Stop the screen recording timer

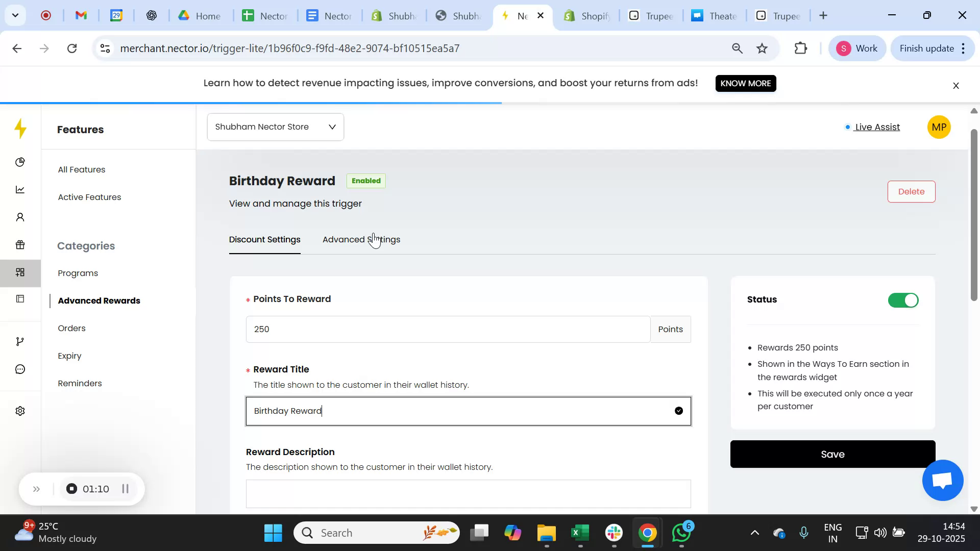coord(71,488)
